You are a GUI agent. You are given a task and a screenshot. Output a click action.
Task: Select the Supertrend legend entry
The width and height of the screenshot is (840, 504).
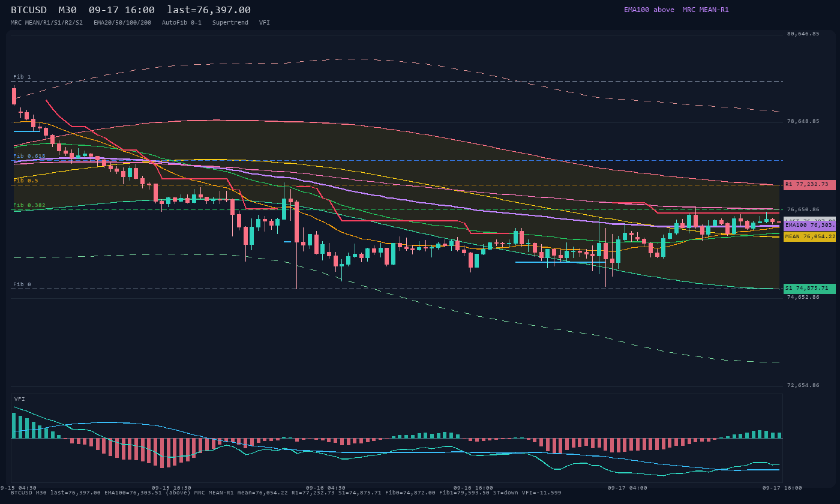pos(230,22)
